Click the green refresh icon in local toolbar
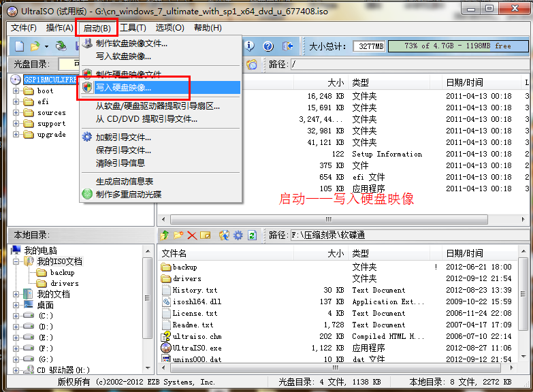 (x=252, y=235)
